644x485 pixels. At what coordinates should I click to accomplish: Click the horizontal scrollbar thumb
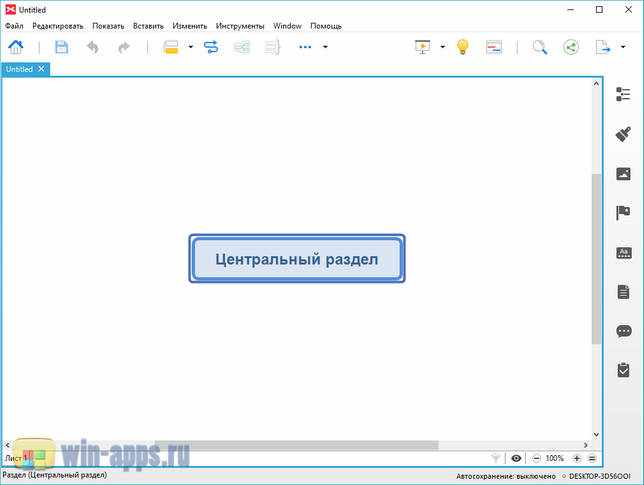point(296,445)
